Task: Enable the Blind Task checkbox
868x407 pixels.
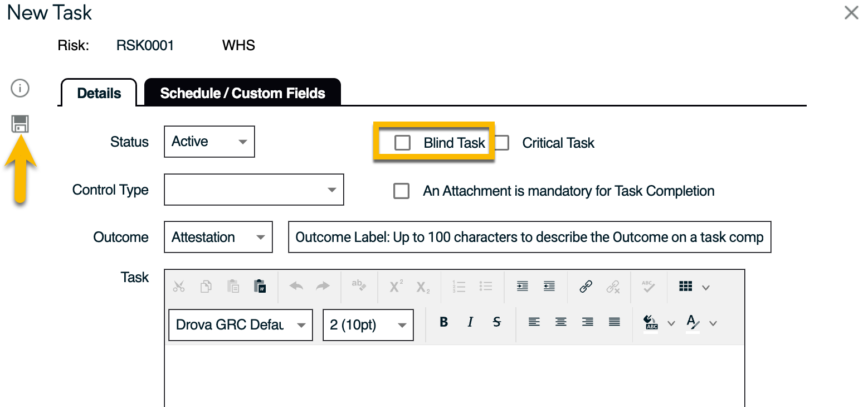Action: pos(402,143)
